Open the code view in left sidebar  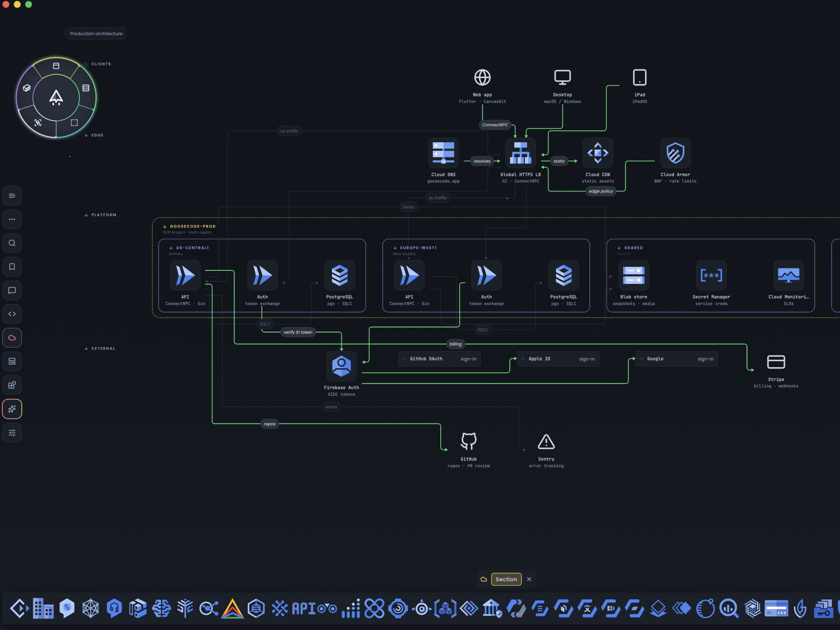pyautogui.click(x=12, y=314)
